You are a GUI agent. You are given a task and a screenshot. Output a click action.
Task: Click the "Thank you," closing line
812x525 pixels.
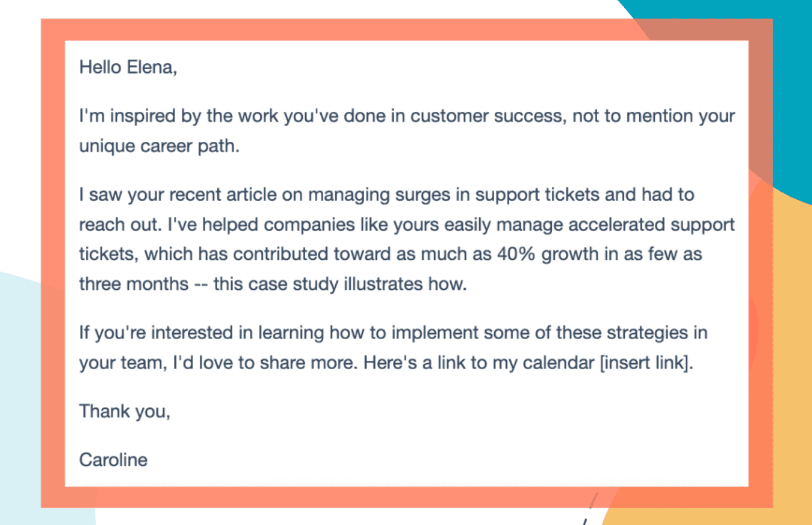pos(125,411)
